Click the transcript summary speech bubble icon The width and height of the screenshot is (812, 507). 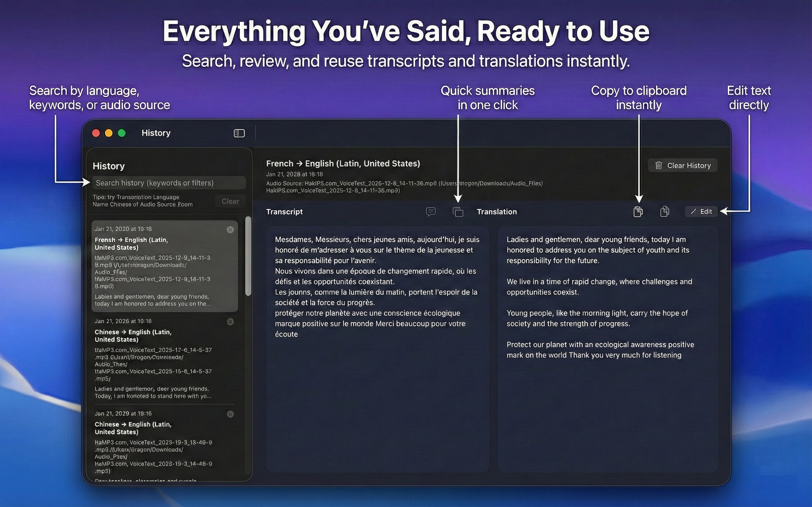(430, 212)
